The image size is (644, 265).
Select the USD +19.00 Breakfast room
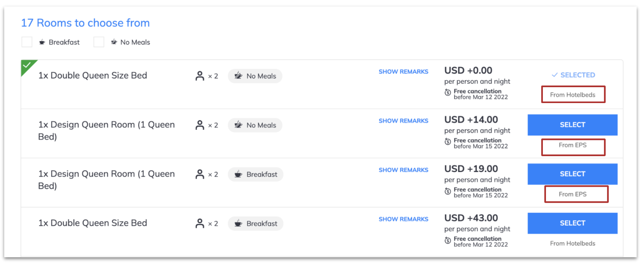pyautogui.click(x=572, y=174)
